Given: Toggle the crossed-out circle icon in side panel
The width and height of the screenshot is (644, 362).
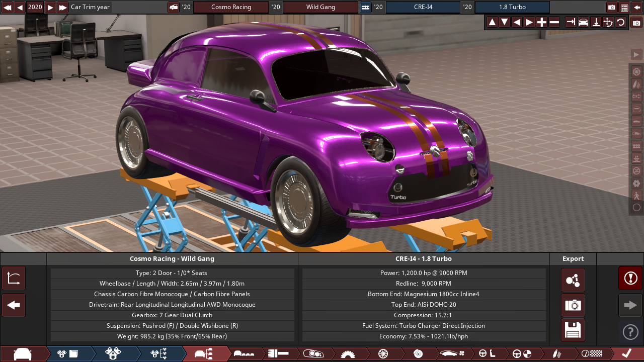Looking at the screenshot, I should click(x=636, y=170).
